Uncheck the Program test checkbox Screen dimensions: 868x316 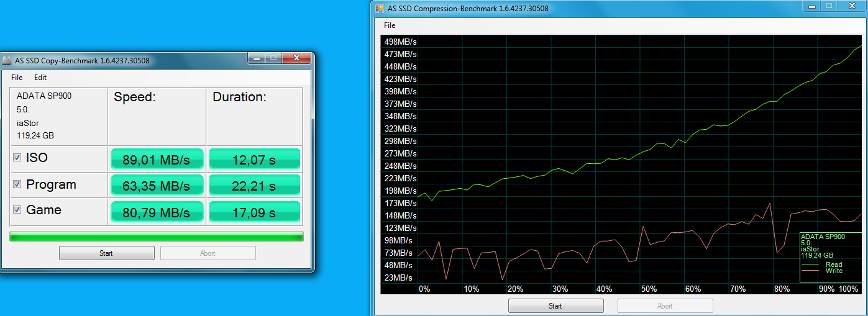click(x=17, y=184)
